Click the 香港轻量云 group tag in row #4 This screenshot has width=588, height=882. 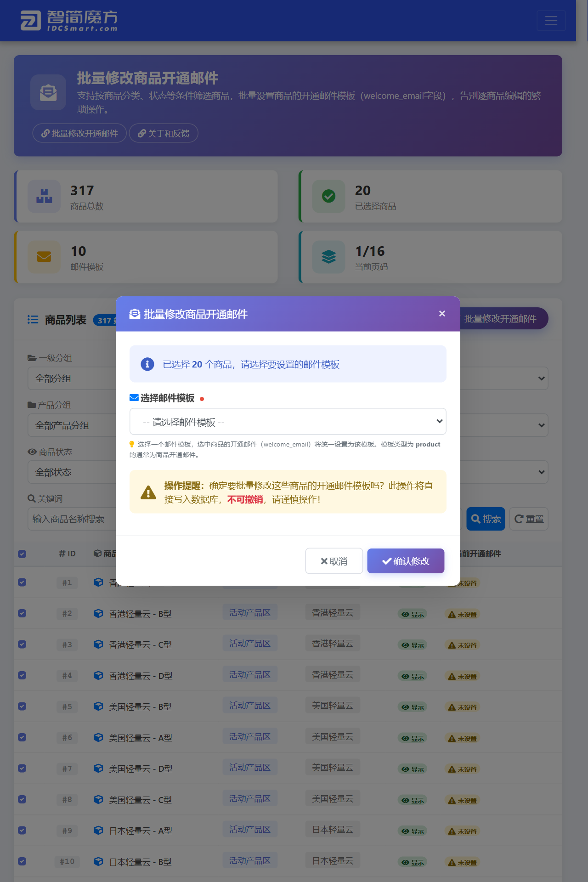333,675
